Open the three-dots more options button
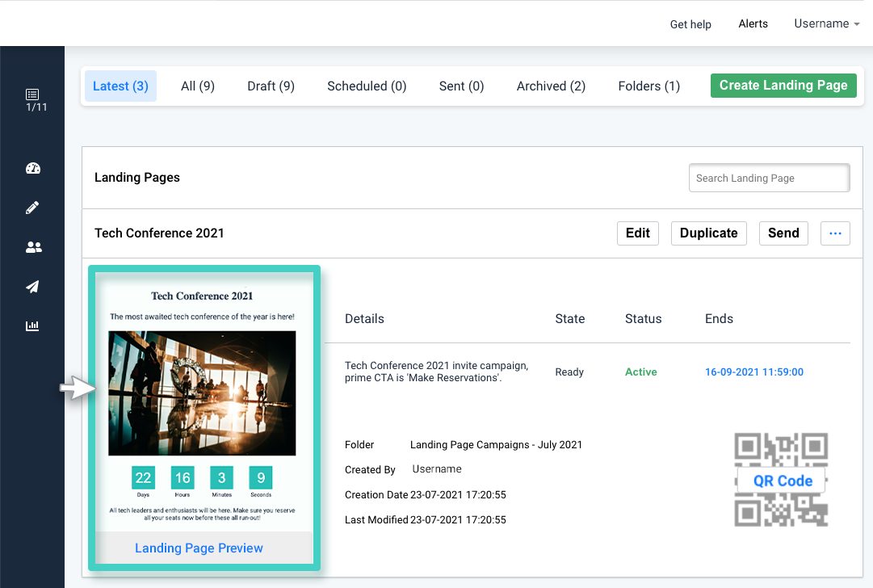This screenshot has height=588, width=873. (x=835, y=233)
